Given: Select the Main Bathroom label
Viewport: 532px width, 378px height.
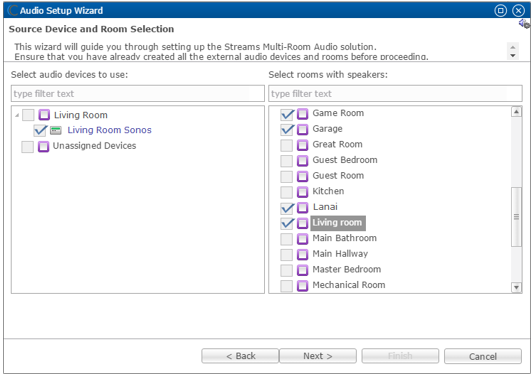Looking at the screenshot, I should [344, 238].
